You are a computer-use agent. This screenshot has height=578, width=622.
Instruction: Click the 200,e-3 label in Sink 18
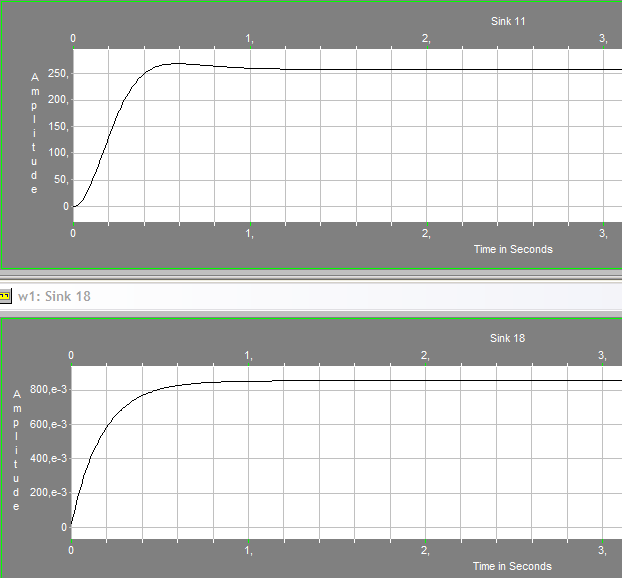point(48,493)
